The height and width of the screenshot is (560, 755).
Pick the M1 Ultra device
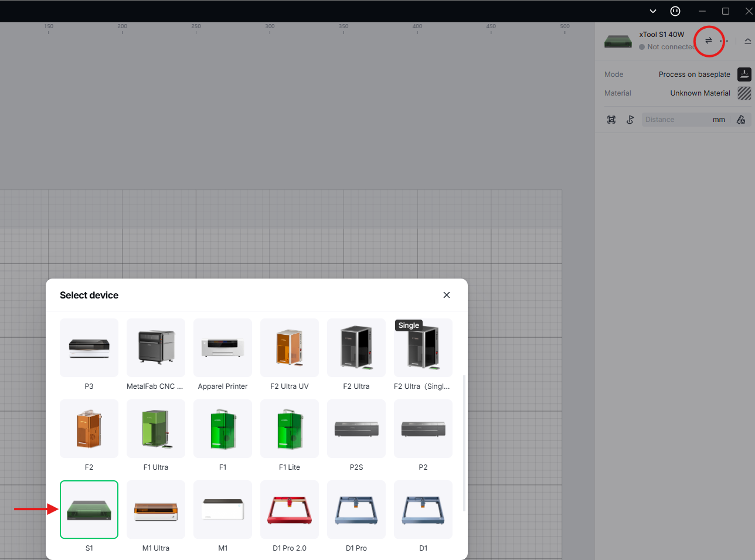tap(156, 510)
